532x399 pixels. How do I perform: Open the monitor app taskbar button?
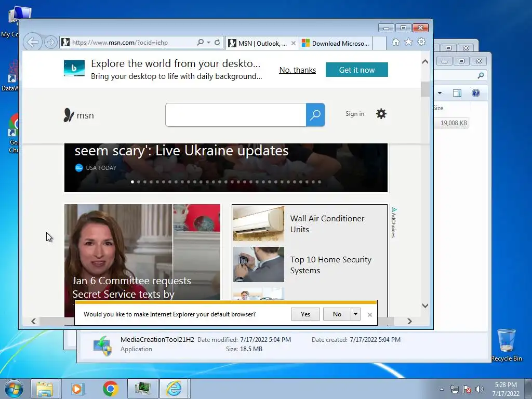point(142,389)
